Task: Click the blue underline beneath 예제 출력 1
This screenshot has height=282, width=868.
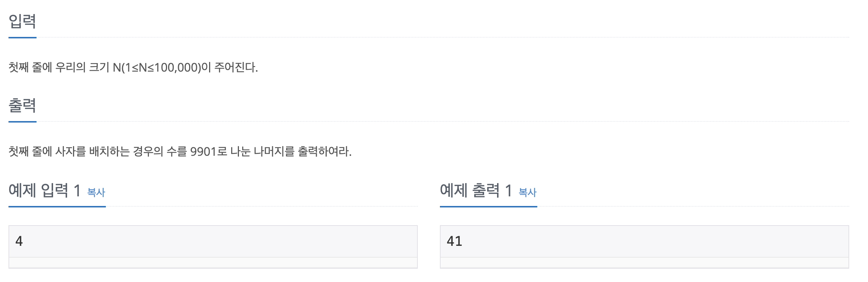Action: click(489, 207)
